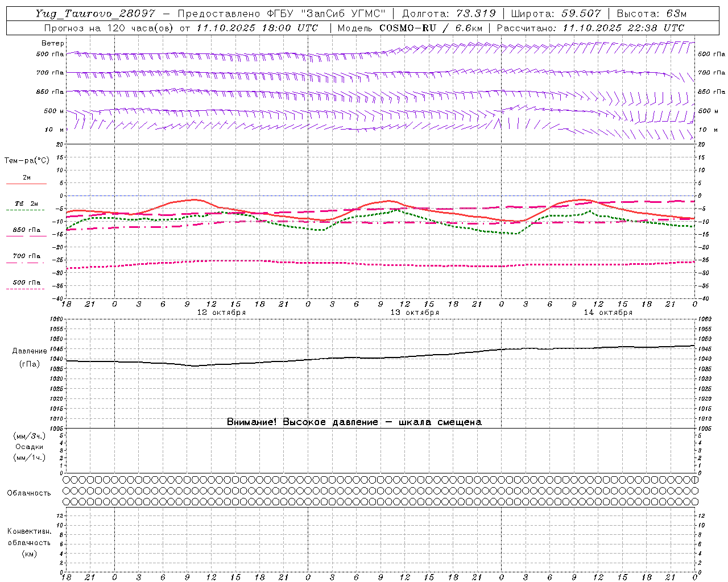Click the Осадки precipitation label
This screenshot has height=582, width=728.
(30, 447)
